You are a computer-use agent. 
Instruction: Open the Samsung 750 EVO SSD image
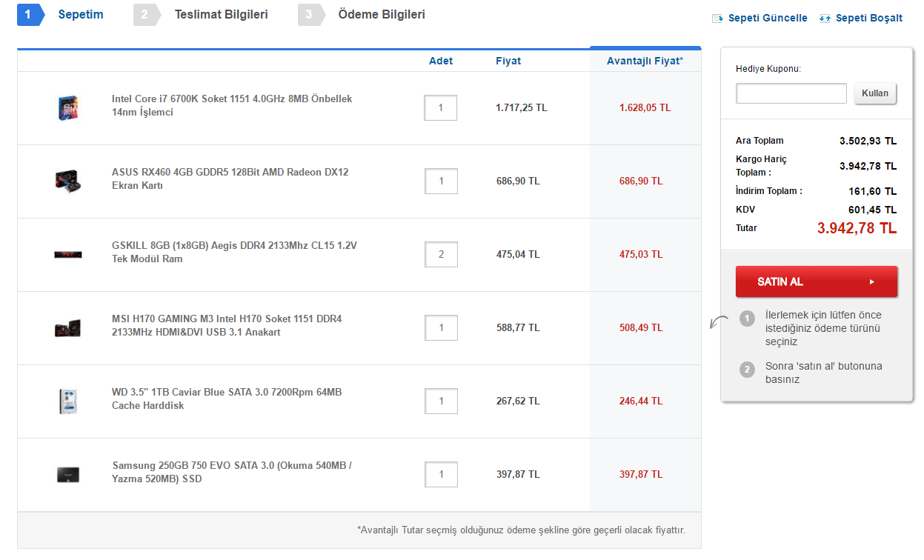click(x=68, y=474)
